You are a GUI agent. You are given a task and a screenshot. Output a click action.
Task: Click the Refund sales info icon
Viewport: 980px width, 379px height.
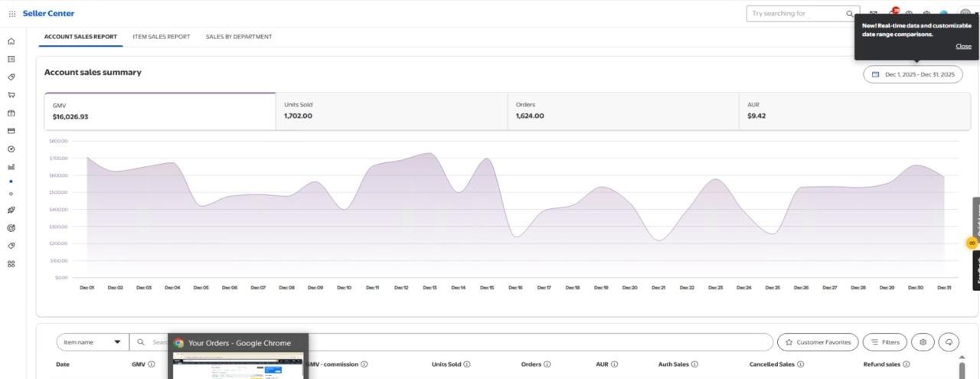click(906, 364)
